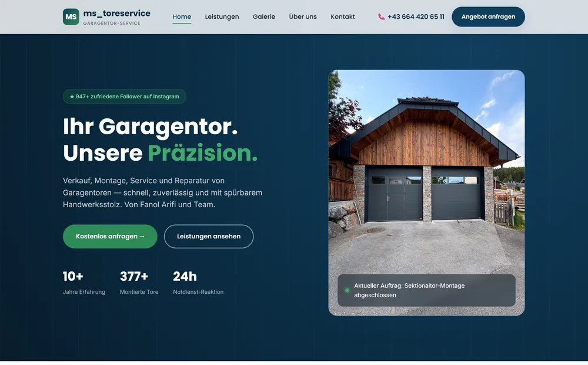The width and height of the screenshot is (588, 365).
Task: Click the "10+" experience figure
Action: 73,276
